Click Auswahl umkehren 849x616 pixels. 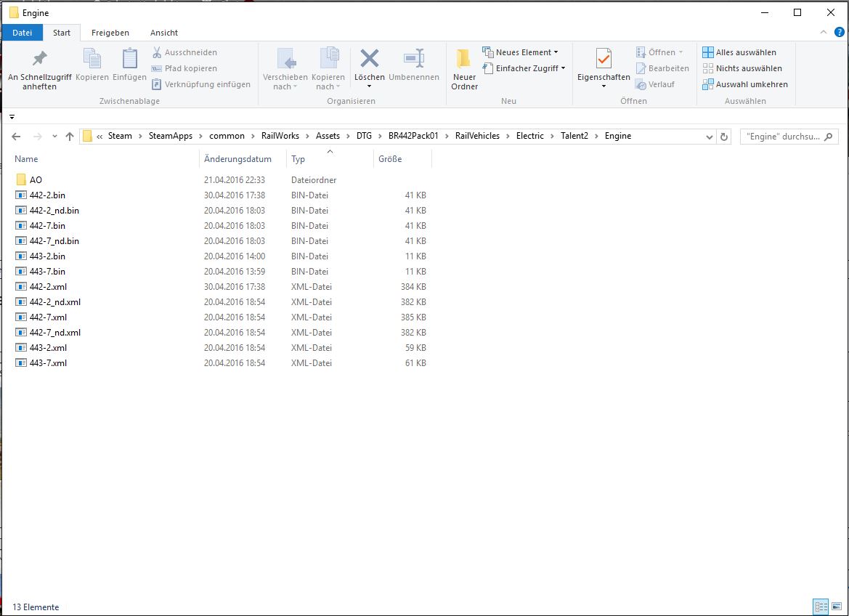[745, 84]
